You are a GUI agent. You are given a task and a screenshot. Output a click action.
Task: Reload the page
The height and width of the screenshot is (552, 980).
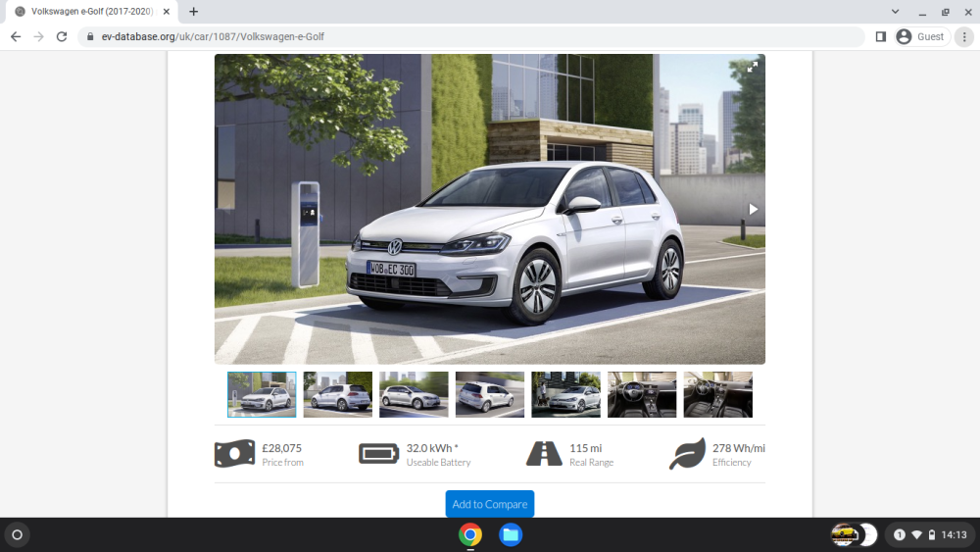pyautogui.click(x=61, y=37)
